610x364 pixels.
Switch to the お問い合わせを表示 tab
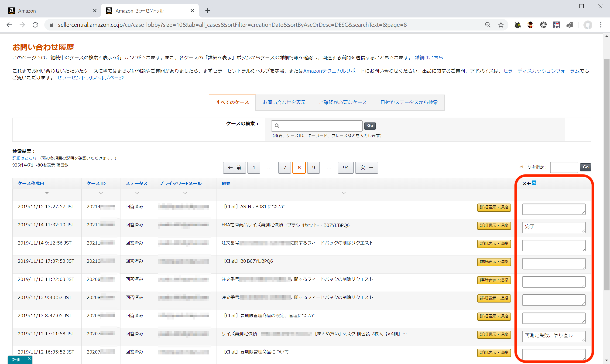pyautogui.click(x=284, y=102)
